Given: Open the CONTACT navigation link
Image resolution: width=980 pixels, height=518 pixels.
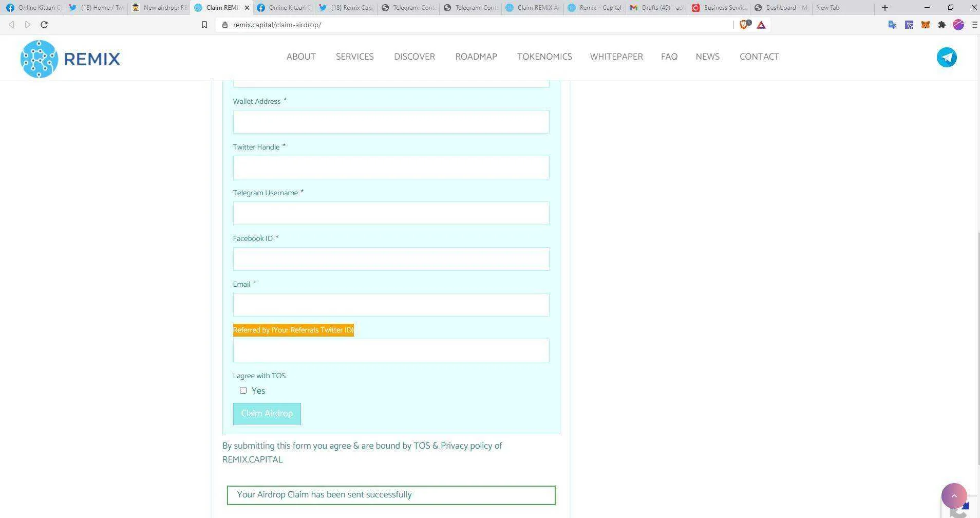Looking at the screenshot, I should [x=759, y=57].
